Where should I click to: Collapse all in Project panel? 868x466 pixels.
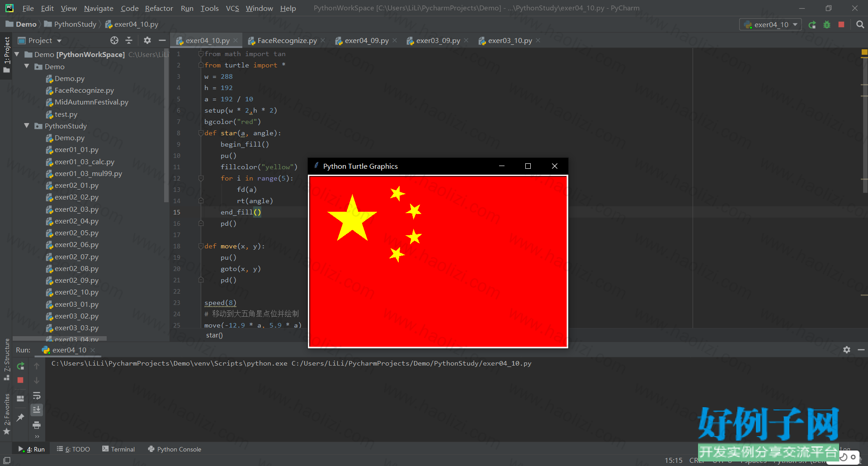(x=129, y=40)
